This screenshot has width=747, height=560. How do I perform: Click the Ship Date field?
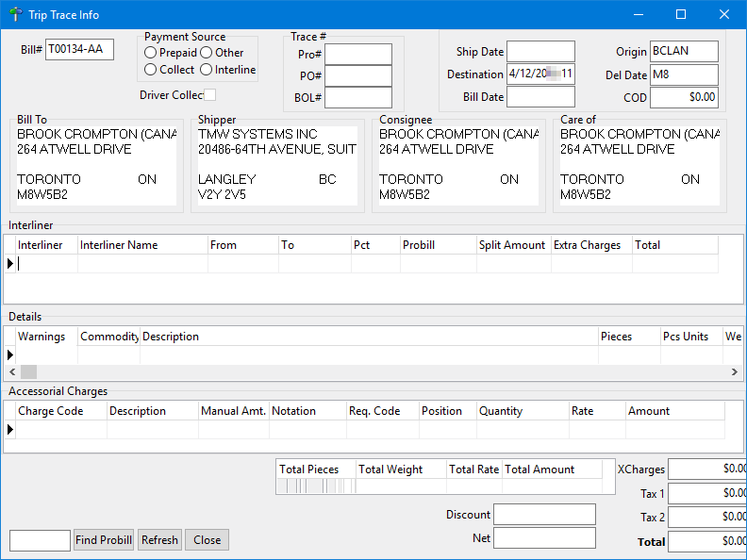540,52
